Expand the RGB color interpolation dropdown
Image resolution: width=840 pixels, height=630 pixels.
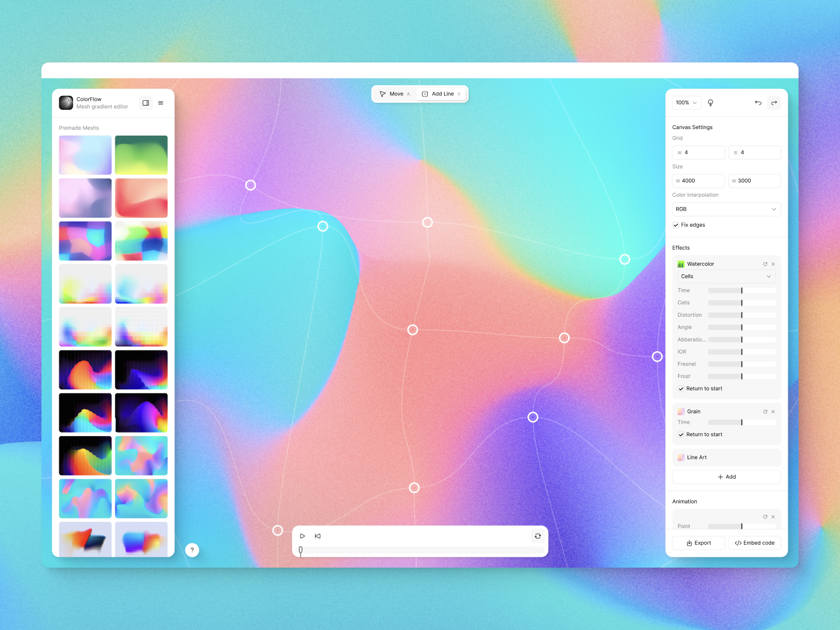(x=726, y=209)
